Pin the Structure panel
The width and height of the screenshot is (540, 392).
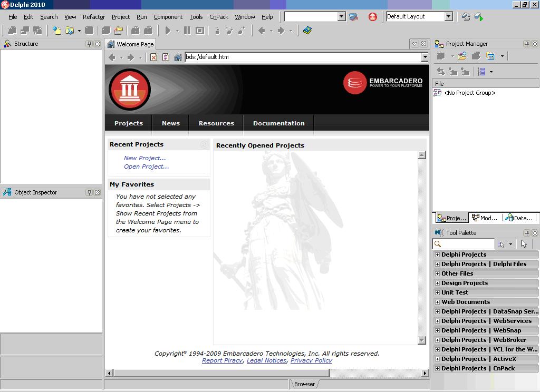pos(89,44)
